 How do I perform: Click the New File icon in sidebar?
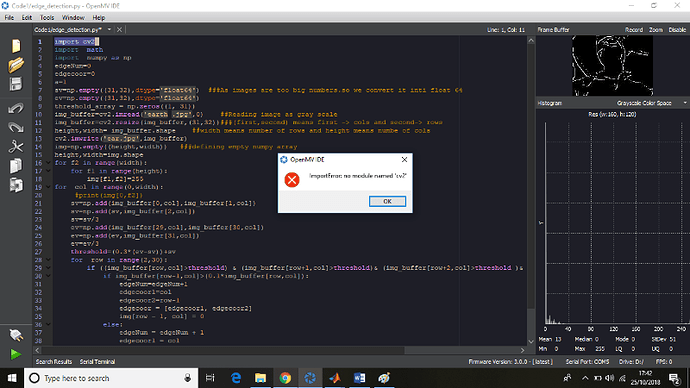point(16,46)
